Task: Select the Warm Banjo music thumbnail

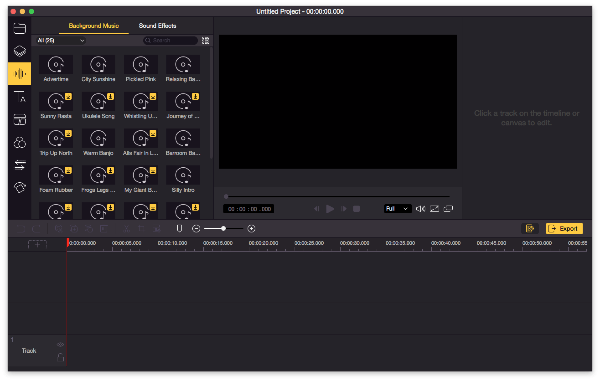Action: [x=98, y=138]
